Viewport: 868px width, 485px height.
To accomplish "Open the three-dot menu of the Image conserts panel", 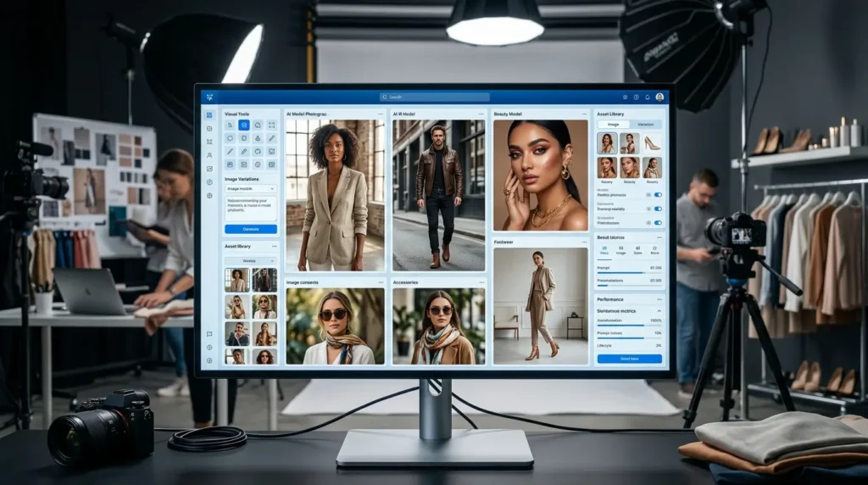I will click(x=381, y=282).
